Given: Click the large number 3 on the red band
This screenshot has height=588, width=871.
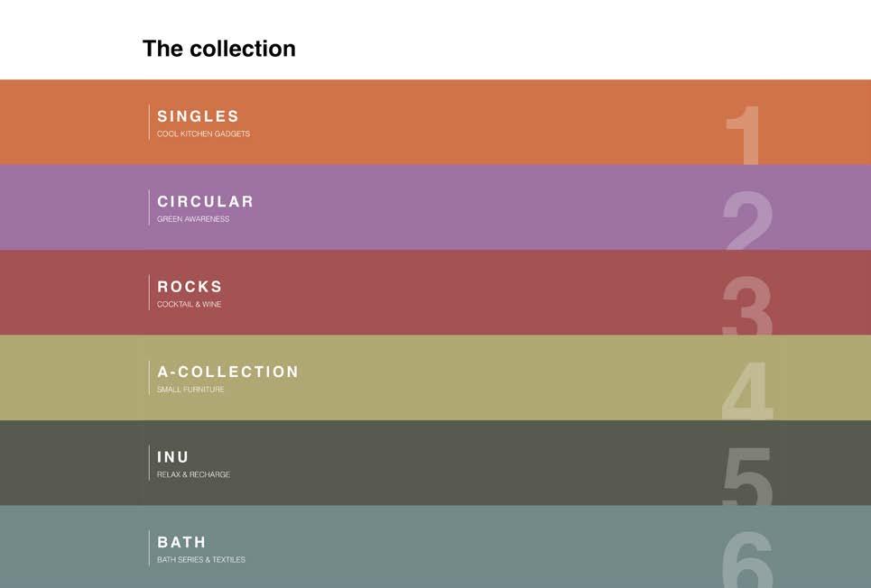Looking at the screenshot, I should pyautogui.click(x=748, y=306).
